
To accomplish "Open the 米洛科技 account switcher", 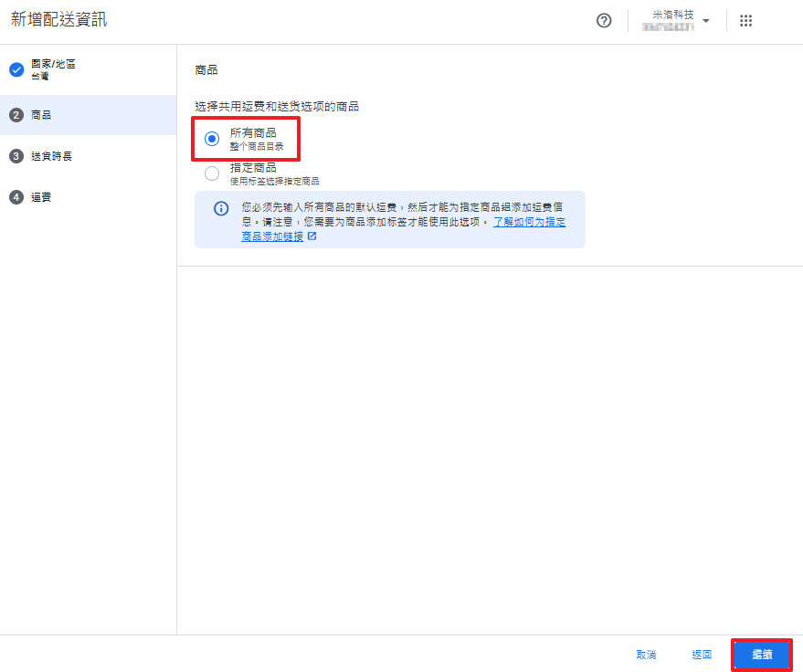I will pos(671,21).
